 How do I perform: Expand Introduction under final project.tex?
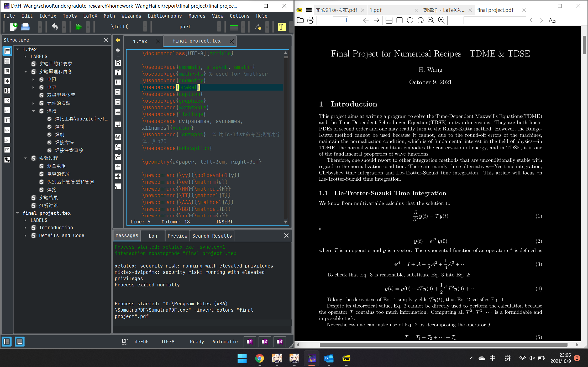pyautogui.click(x=25, y=228)
